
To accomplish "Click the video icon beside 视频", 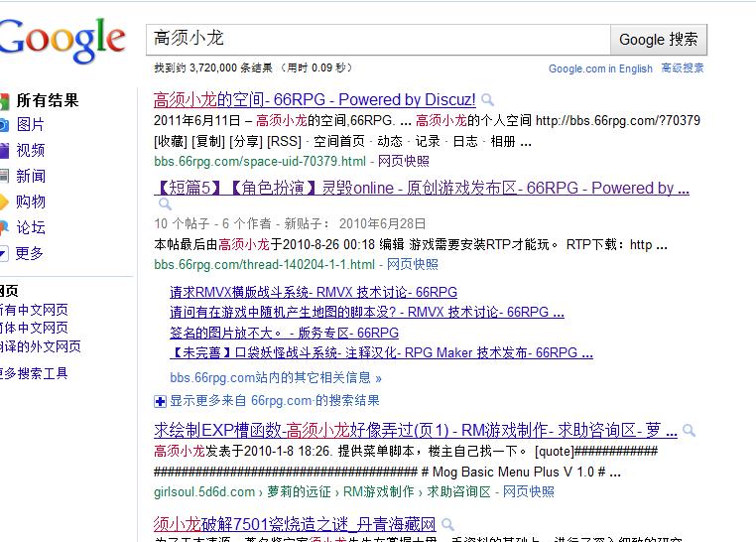I will coord(4,151).
